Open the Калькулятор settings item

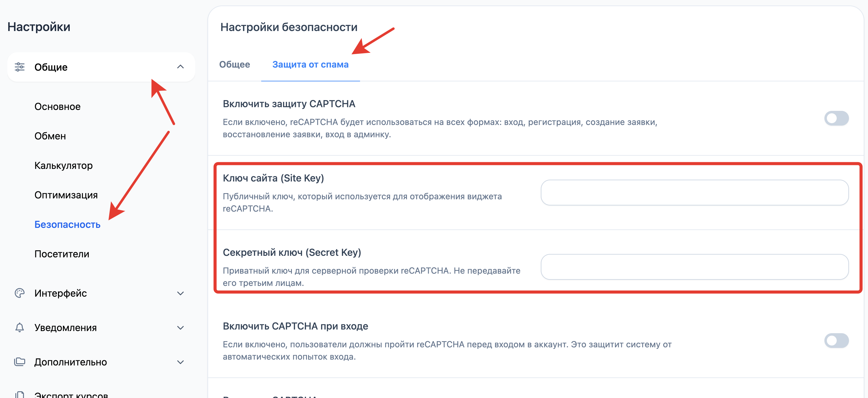(64, 166)
